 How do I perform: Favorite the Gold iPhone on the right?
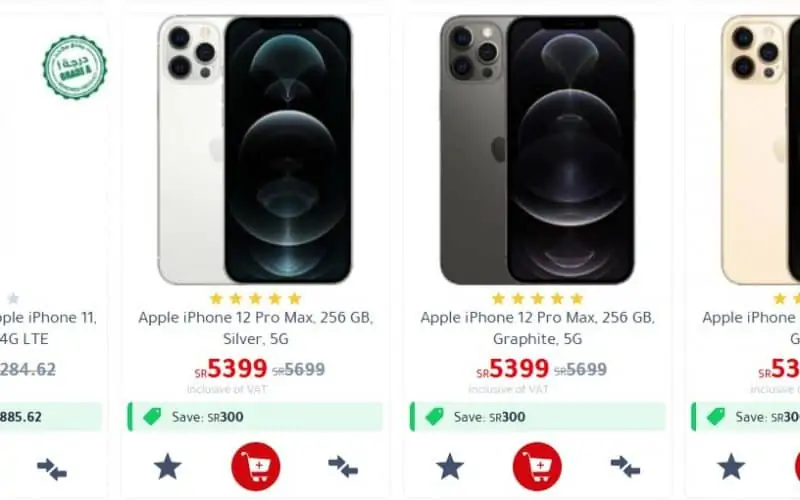[x=731, y=466]
